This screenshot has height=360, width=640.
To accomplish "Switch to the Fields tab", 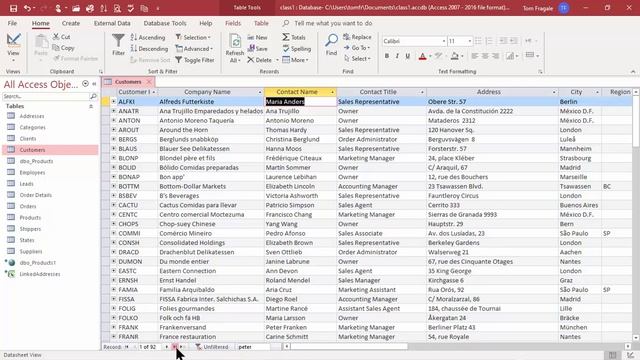I will (233, 23).
